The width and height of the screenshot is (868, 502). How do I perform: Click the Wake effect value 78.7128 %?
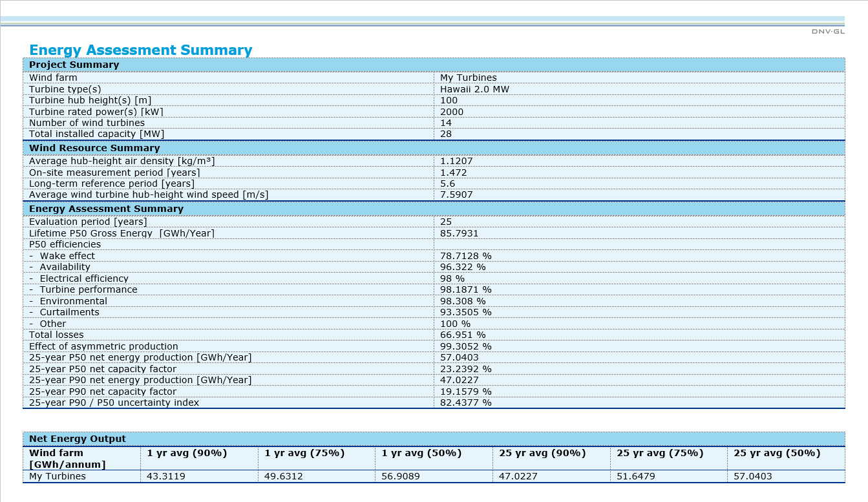pyautogui.click(x=465, y=256)
